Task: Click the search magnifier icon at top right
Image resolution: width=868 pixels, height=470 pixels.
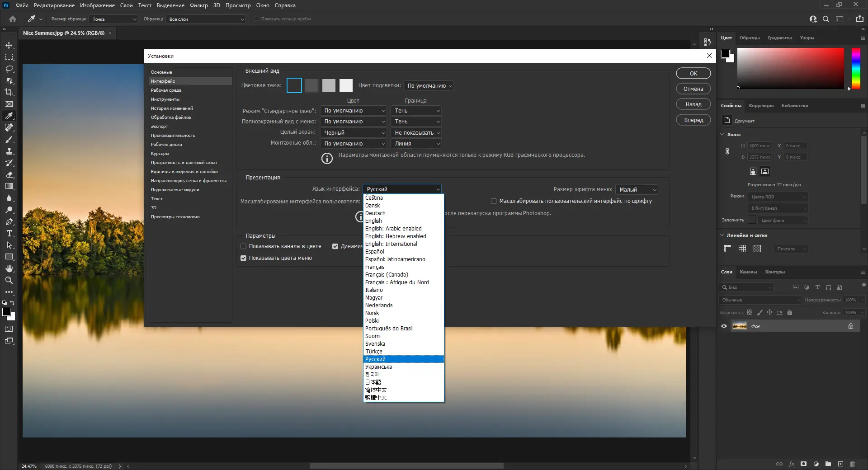Action: point(826,19)
